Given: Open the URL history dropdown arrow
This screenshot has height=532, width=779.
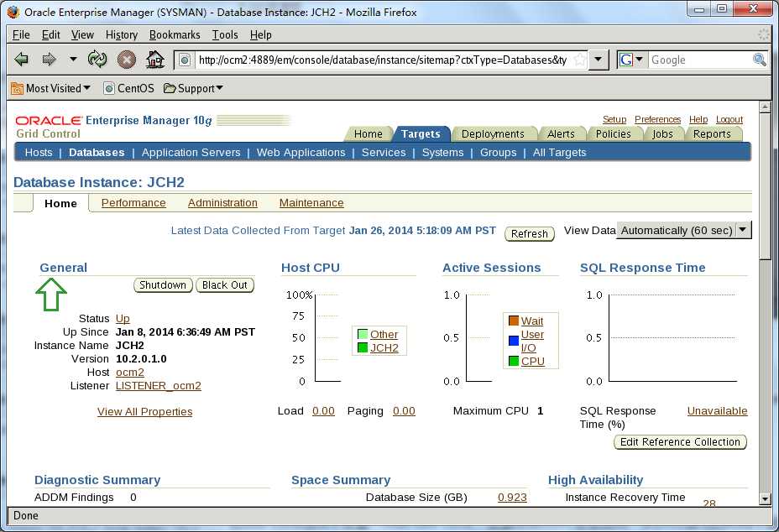Looking at the screenshot, I should click(599, 60).
